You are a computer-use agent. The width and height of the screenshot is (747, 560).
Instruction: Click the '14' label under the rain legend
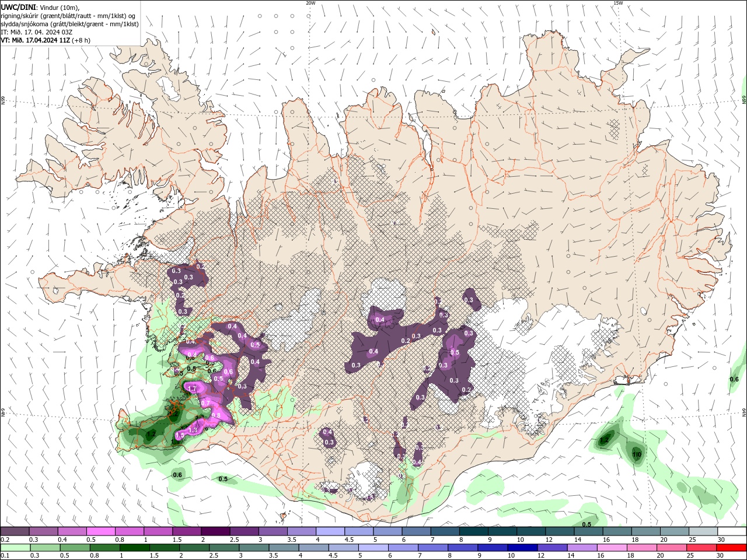(x=571, y=556)
